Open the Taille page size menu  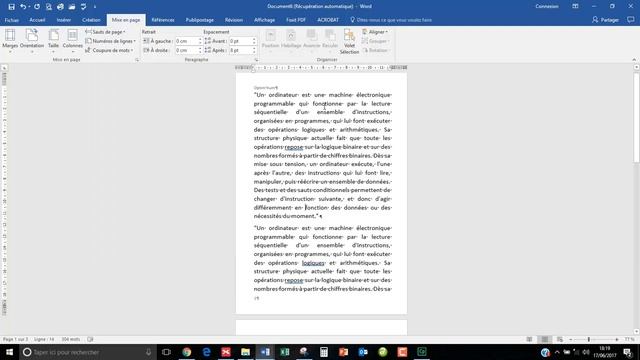[x=53, y=41]
